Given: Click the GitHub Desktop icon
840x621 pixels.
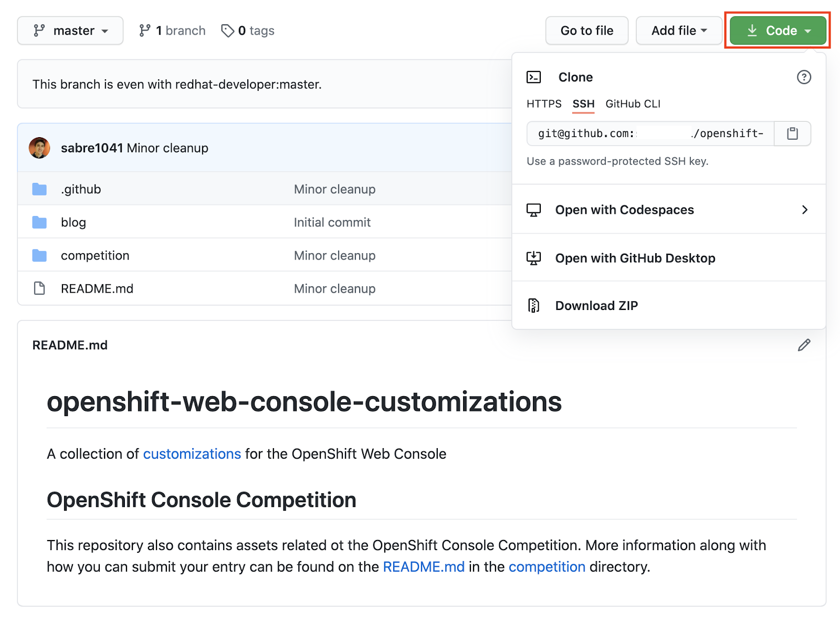Looking at the screenshot, I should 534,258.
